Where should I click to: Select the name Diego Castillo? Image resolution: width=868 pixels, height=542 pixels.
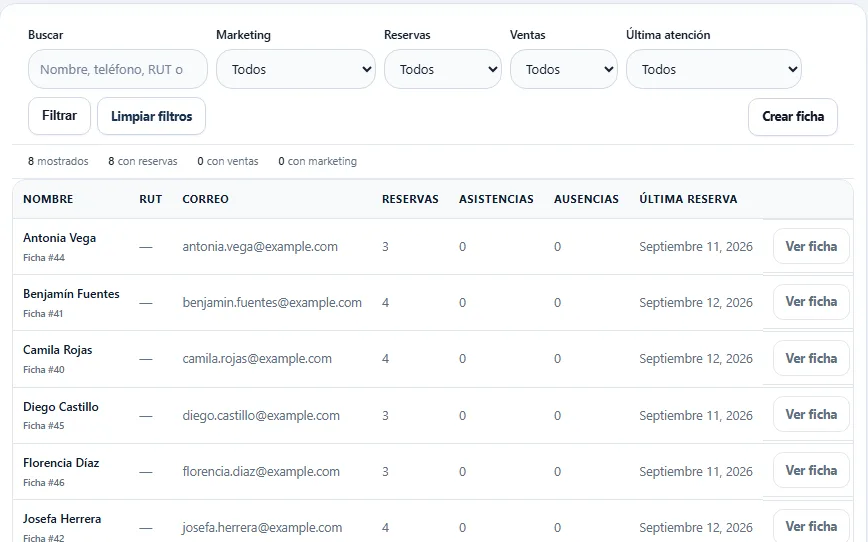tap(61, 407)
